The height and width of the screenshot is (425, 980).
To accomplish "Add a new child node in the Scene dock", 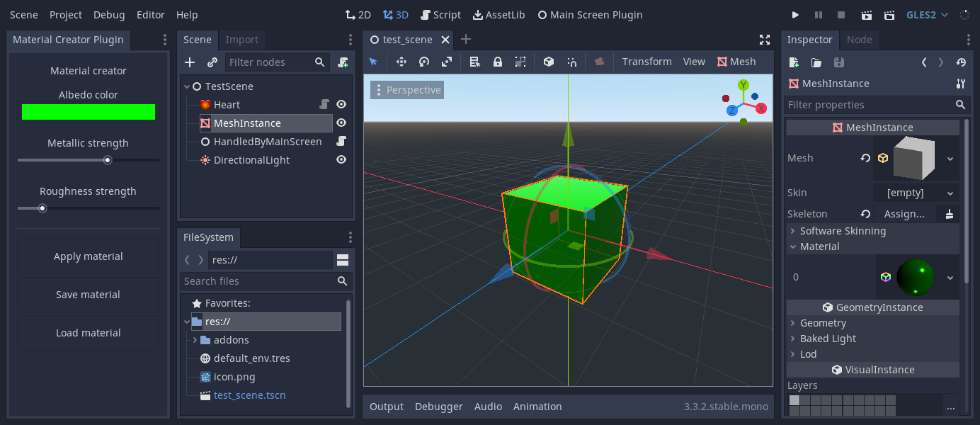I will click(x=189, y=62).
